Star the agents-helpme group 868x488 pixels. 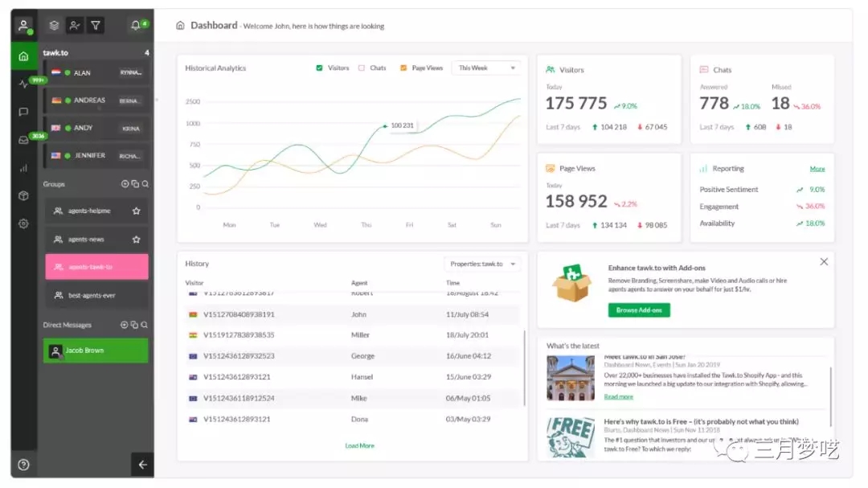(136, 211)
